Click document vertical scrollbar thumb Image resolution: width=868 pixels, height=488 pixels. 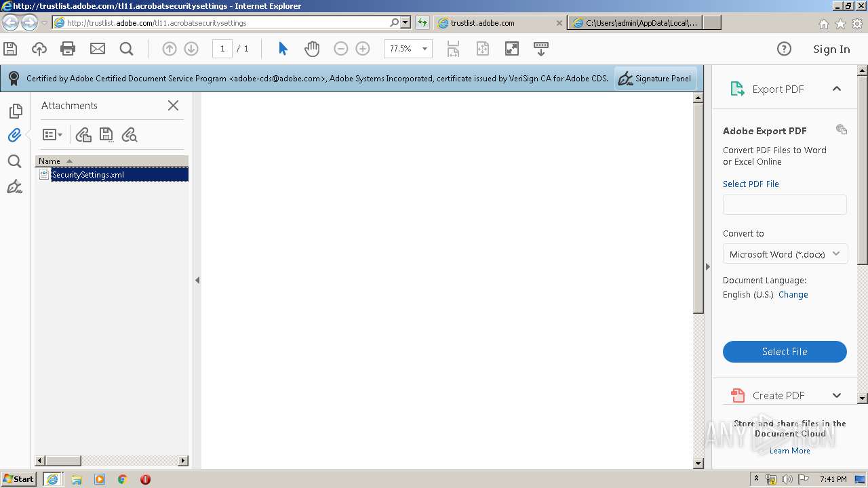(698, 208)
